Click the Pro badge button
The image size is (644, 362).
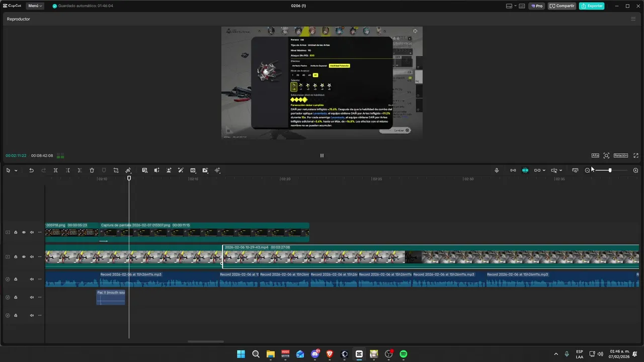click(x=537, y=6)
